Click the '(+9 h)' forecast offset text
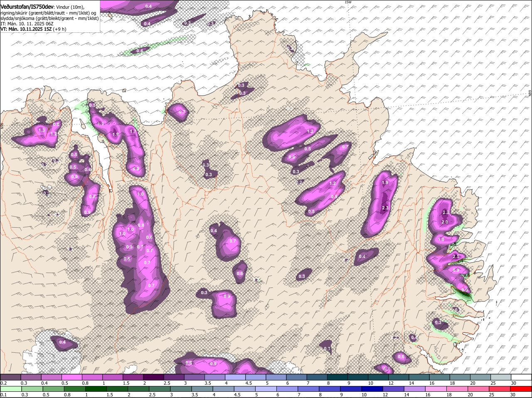 [59, 29]
